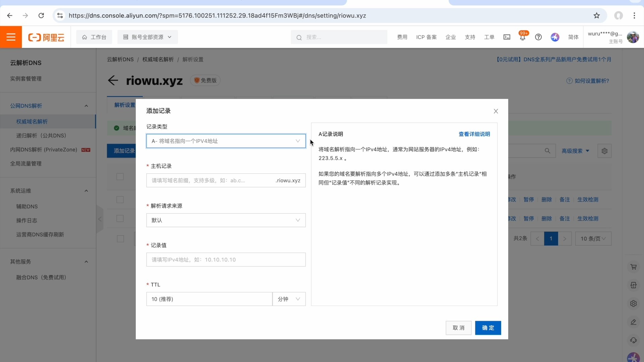Open the shopping cart side icon
The height and width of the screenshot is (362, 644).
(x=633, y=267)
